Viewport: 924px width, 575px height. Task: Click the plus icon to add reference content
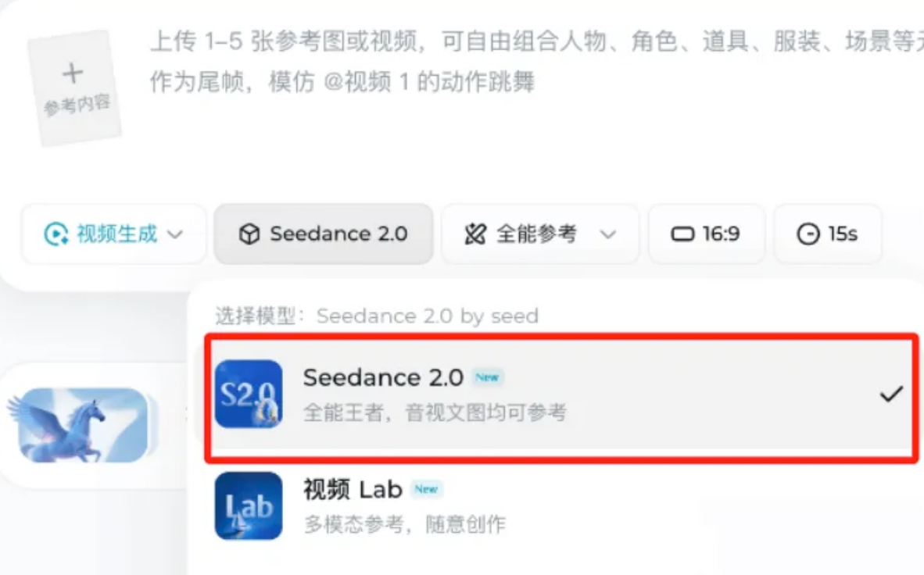(x=73, y=74)
